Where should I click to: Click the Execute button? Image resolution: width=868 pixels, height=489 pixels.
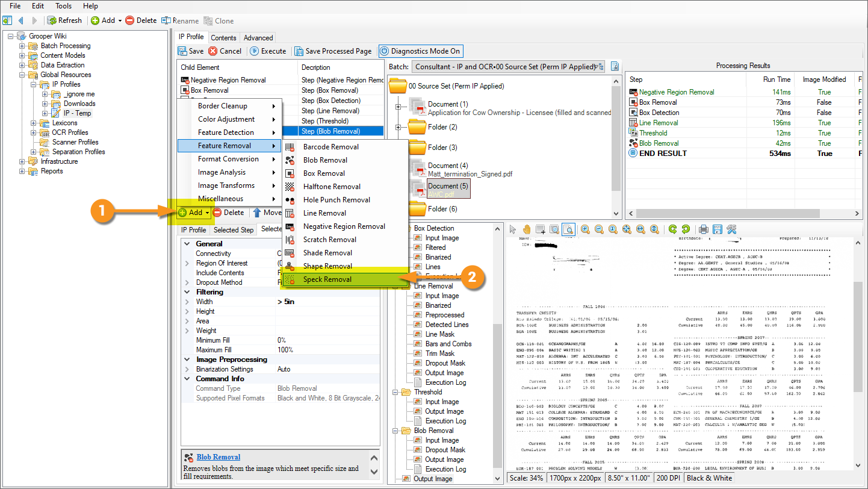[268, 51]
